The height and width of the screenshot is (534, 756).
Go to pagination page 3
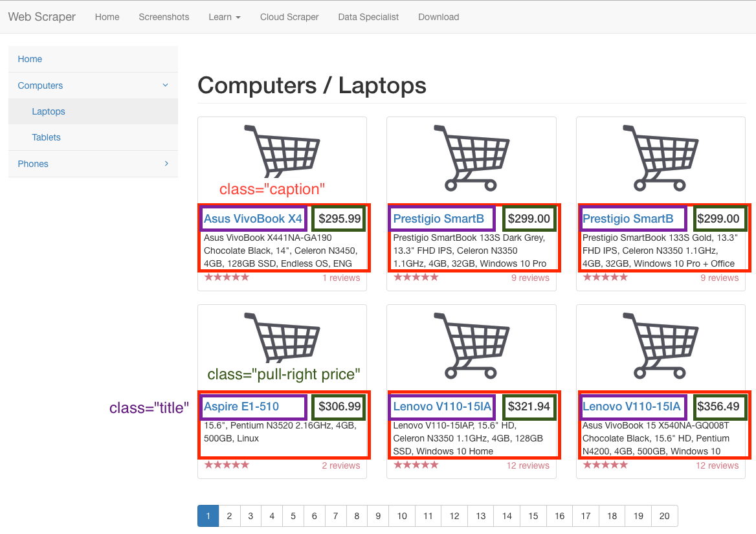(x=250, y=516)
